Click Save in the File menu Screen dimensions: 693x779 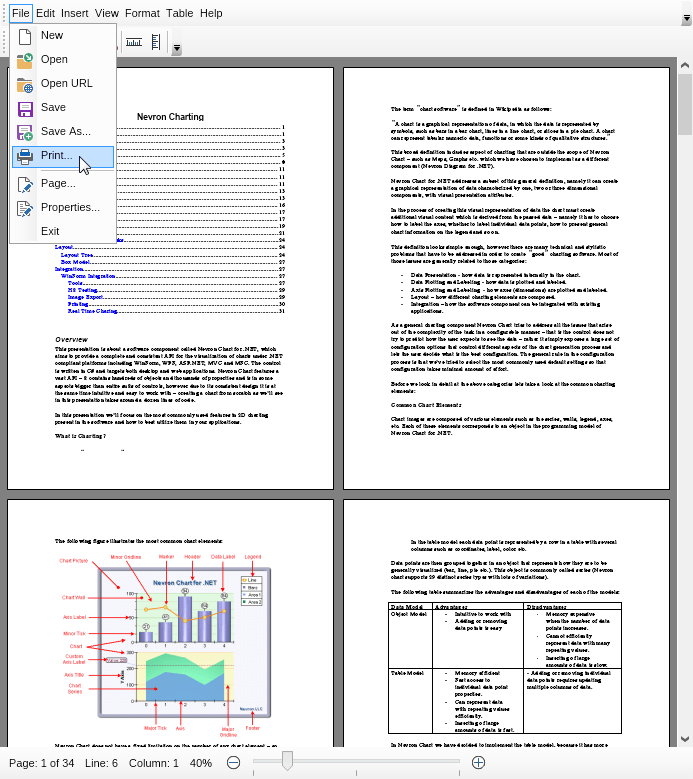[53, 107]
